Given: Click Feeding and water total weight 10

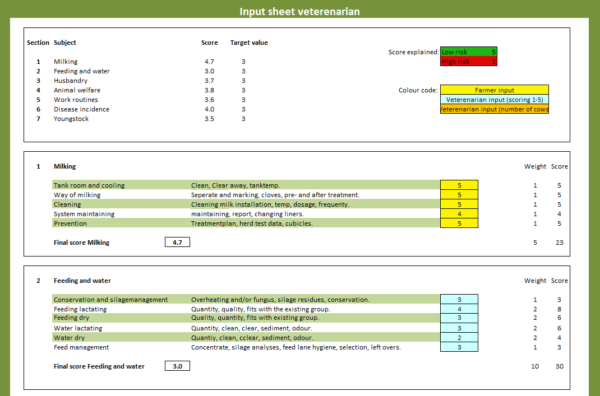Looking at the screenshot, I should coord(535,366).
